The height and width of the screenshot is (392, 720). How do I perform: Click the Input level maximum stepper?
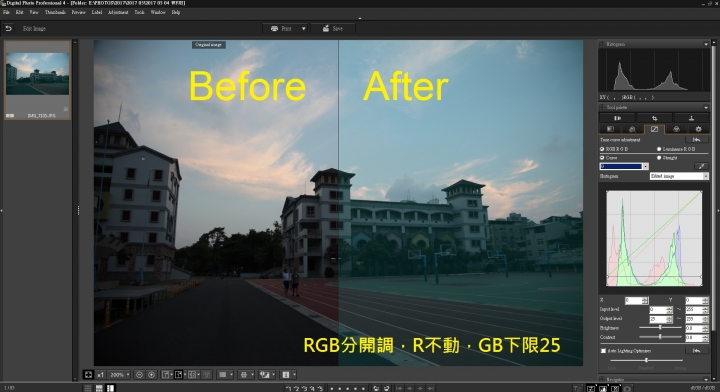[705, 310]
